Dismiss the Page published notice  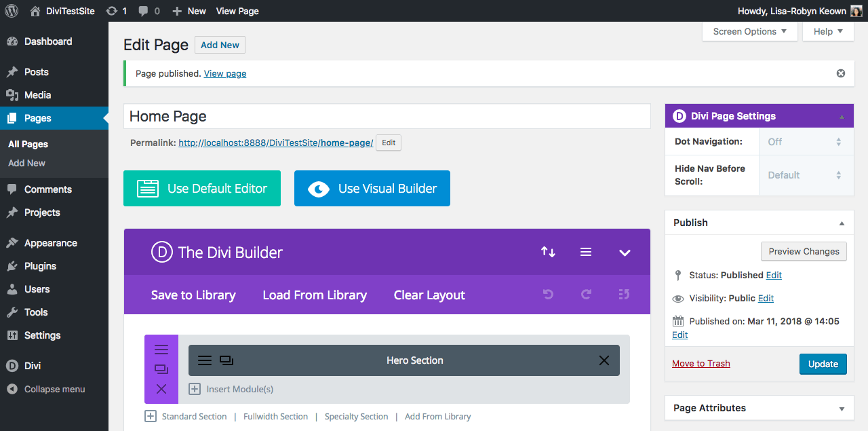click(x=841, y=73)
